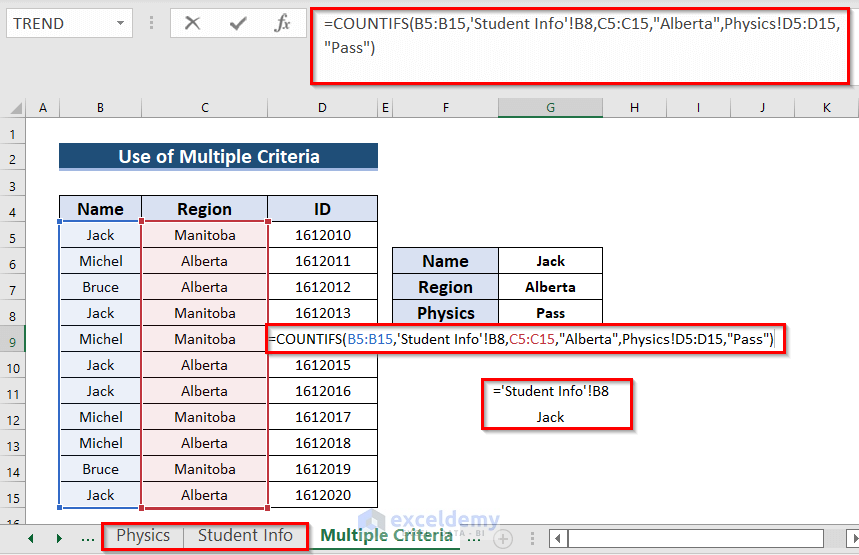Select cell with ID 1612015

click(323, 365)
